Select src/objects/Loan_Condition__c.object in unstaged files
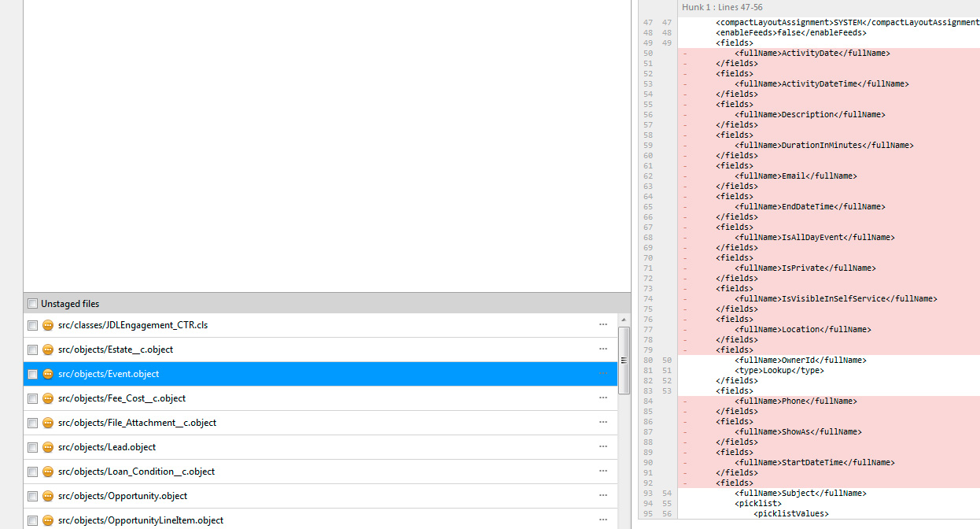 click(x=320, y=472)
